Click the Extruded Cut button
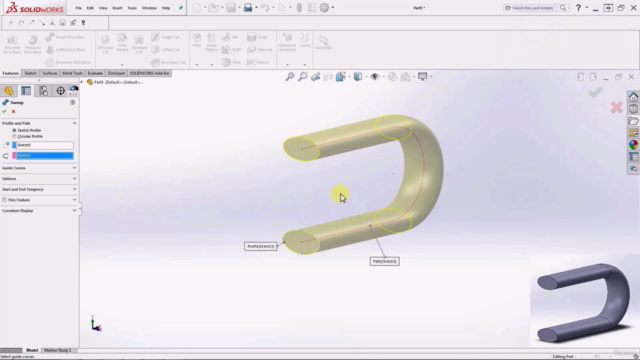This screenshot has height=360, width=640. pos(105,44)
